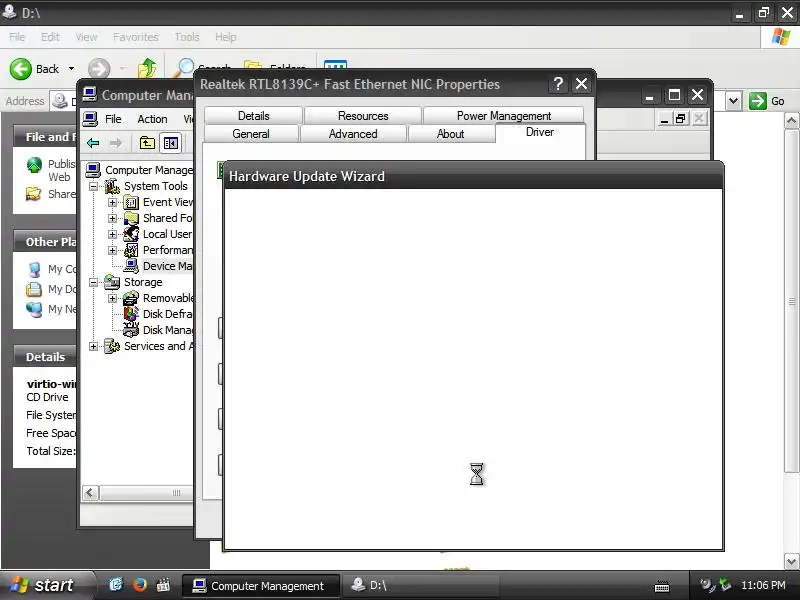Select Event Viewer tree node
Screen dimensions: 800x600
(167, 202)
